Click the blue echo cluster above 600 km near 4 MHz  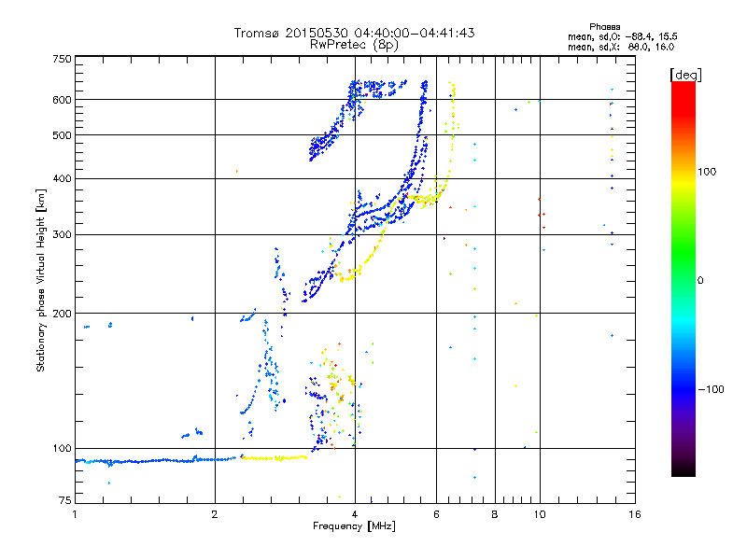(x=378, y=89)
